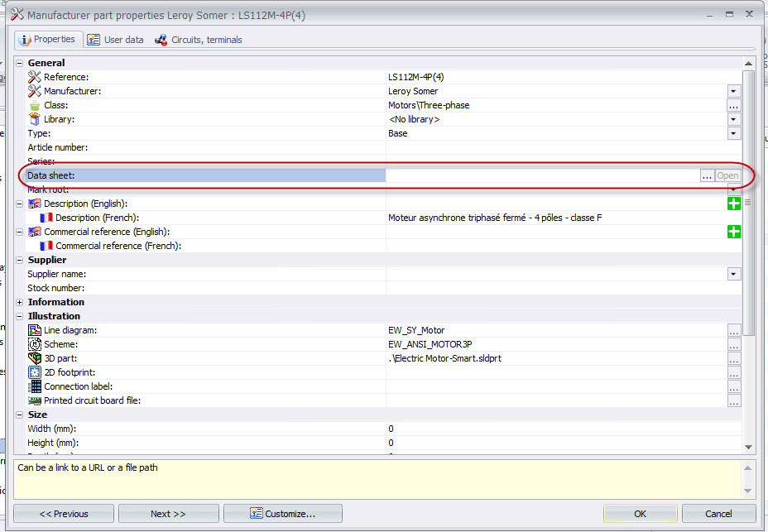Click the English flag beside Commercial reference
Image resolution: width=768 pixels, height=532 pixels.
point(35,232)
